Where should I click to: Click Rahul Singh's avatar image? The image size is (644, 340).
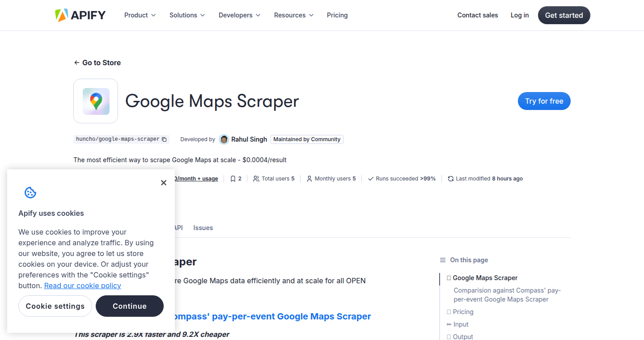(x=224, y=139)
